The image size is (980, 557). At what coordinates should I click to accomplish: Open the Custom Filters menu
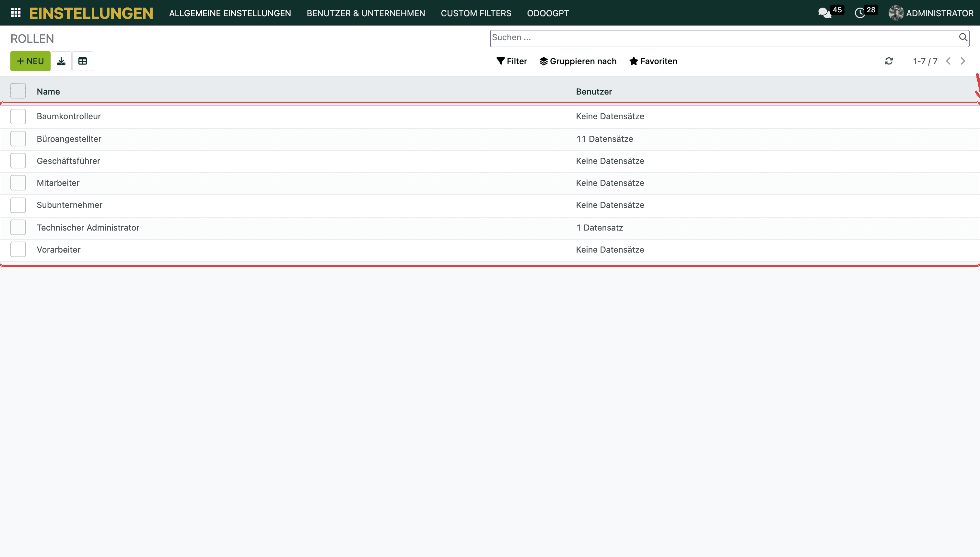tap(476, 13)
